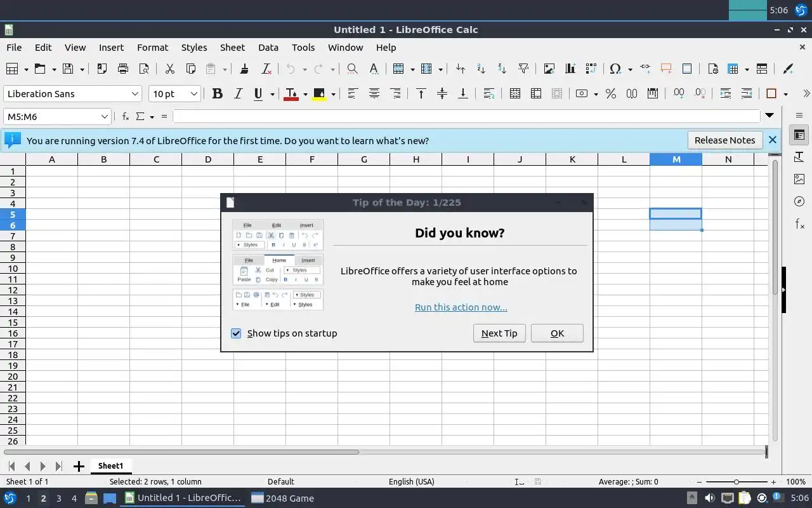The image size is (812, 508).
Task: Close the version info bar
Action: (772, 140)
